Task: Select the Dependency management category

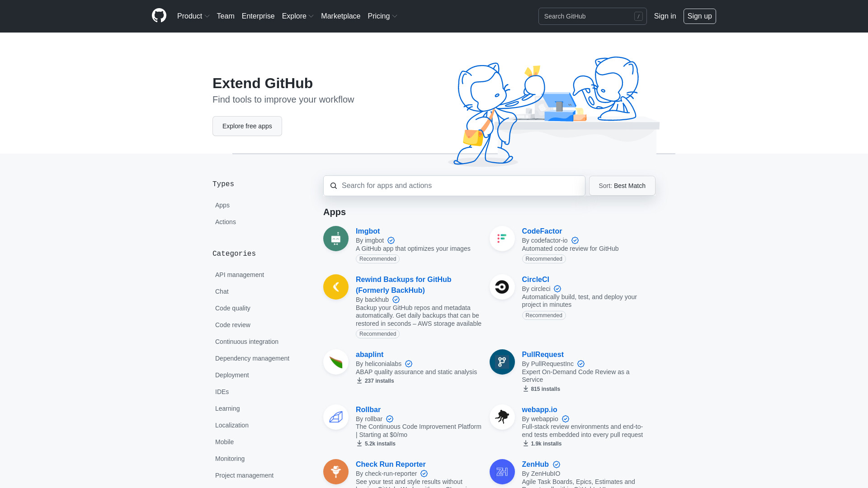Action: pos(252,358)
